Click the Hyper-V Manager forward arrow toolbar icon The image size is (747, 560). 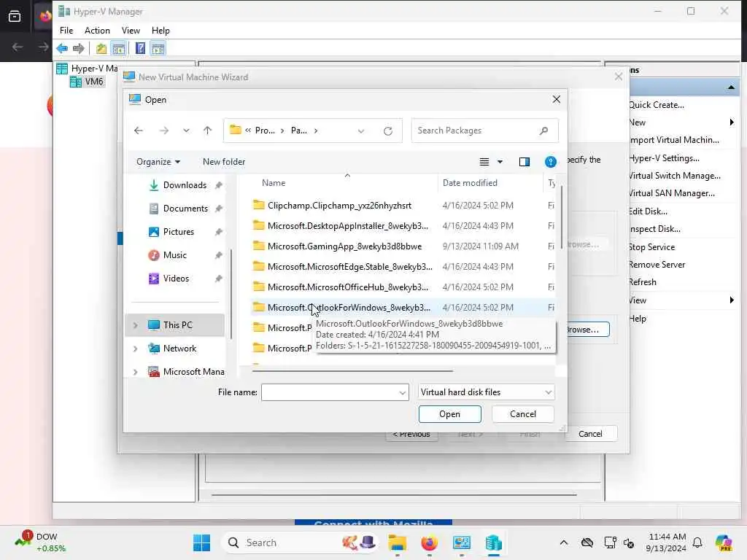(79, 48)
